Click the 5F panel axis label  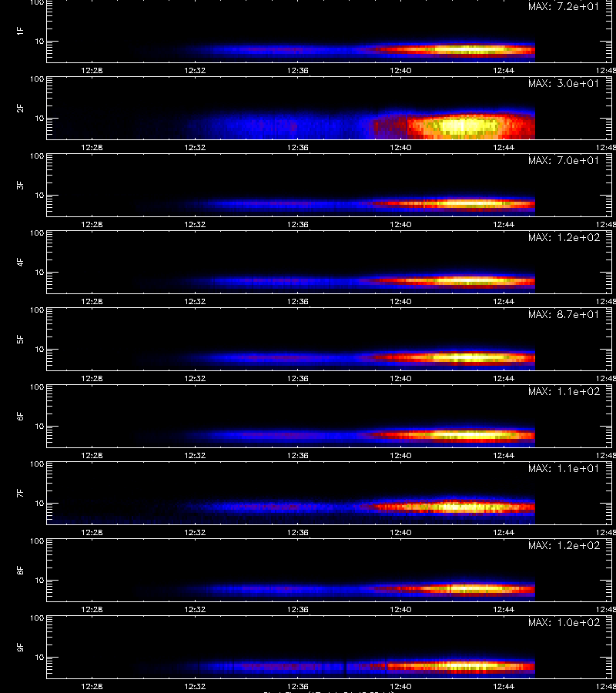pos(20,339)
